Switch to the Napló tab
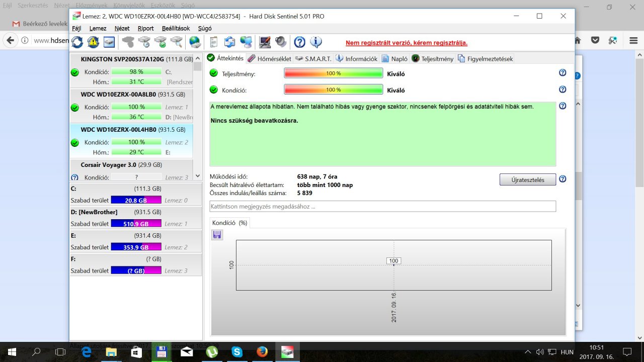The image size is (644, 362). click(x=394, y=59)
